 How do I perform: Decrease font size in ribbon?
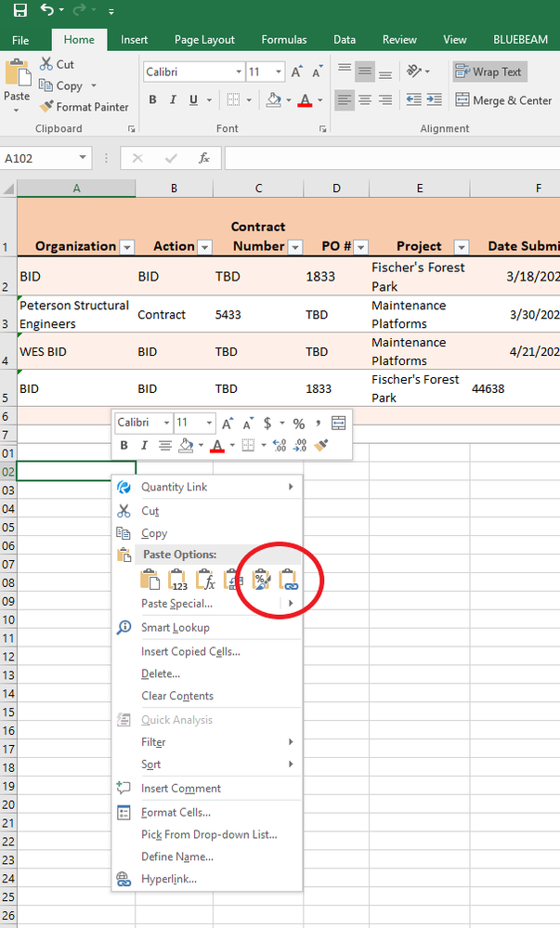pos(318,72)
